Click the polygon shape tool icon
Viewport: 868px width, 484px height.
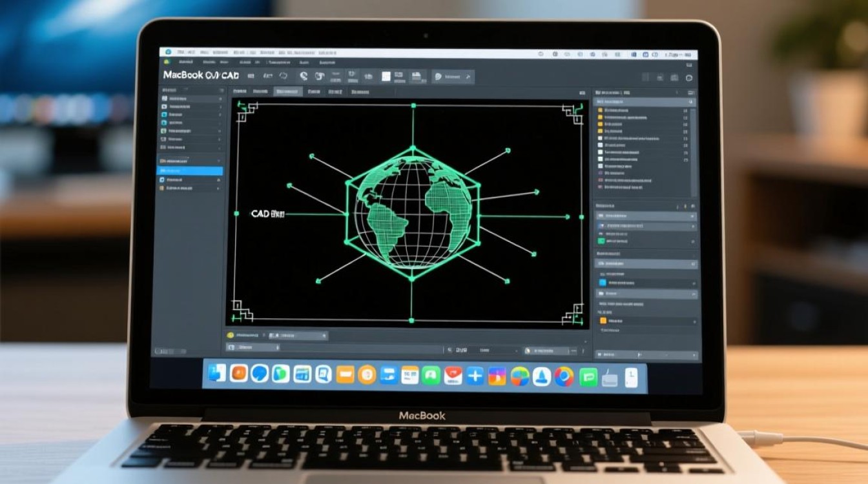[x=283, y=76]
